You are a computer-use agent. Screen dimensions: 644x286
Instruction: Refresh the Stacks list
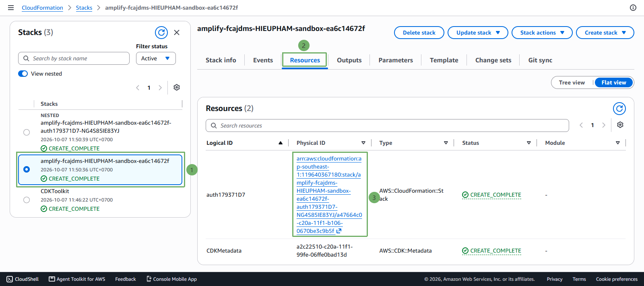pyautogui.click(x=161, y=33)
